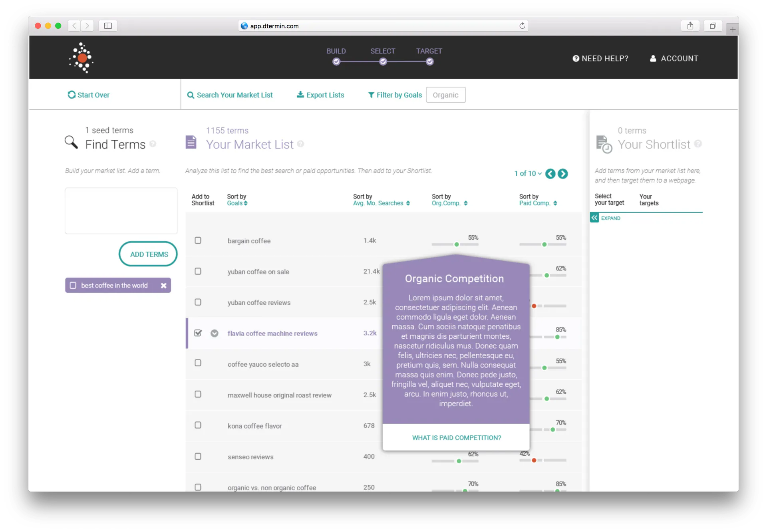
Task: Click the SELECT step checkmark circle
Action: point(383,62)
